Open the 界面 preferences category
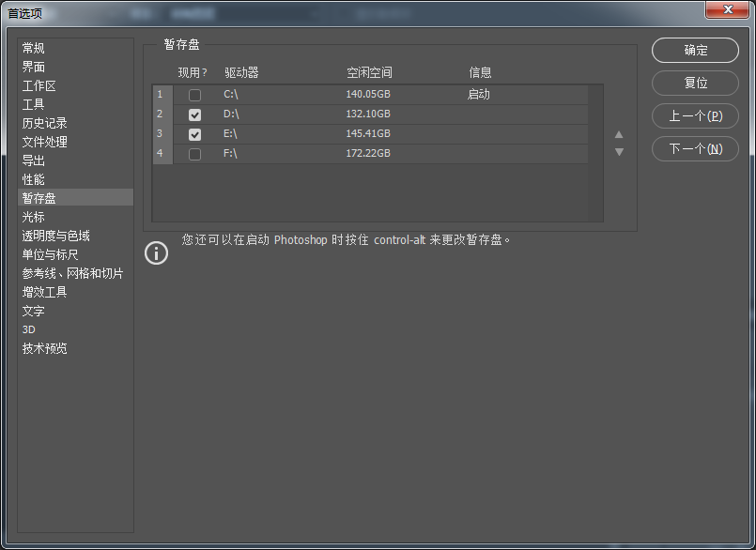 (76, 67)
